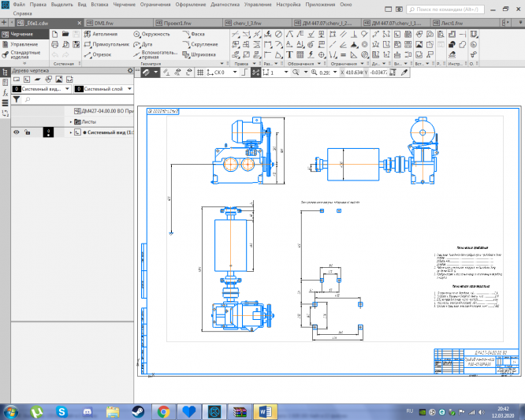Toggle visibility eye of Системный вид
Viewport: 525px width, 420px height.
16,132
